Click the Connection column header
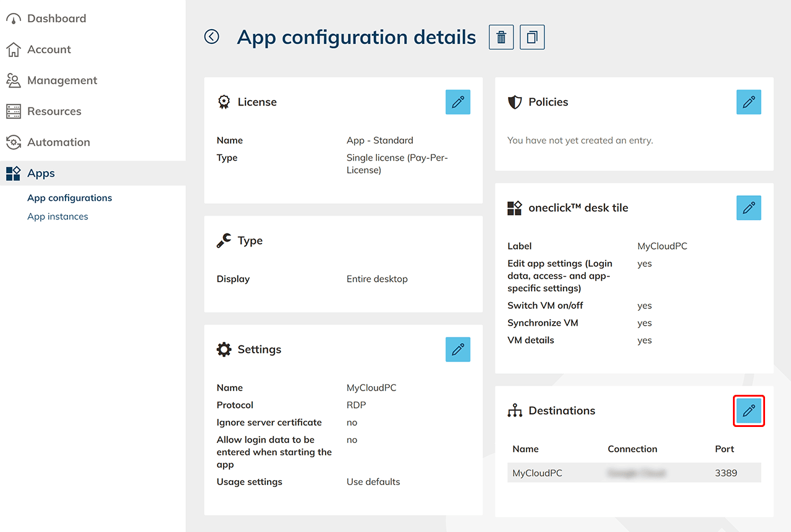Viewport: 791px width, 532px height. (632, 449)
